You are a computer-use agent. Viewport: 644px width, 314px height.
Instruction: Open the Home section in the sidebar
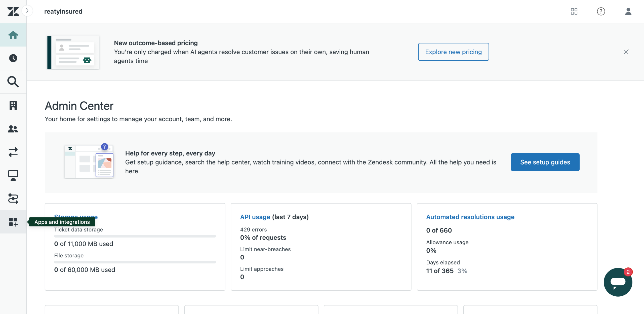coord(13,35)
